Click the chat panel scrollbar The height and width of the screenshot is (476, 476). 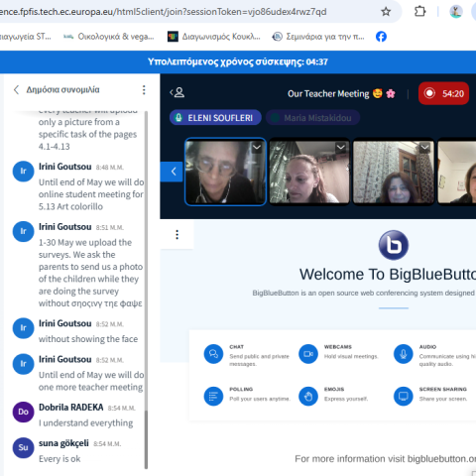146,290
